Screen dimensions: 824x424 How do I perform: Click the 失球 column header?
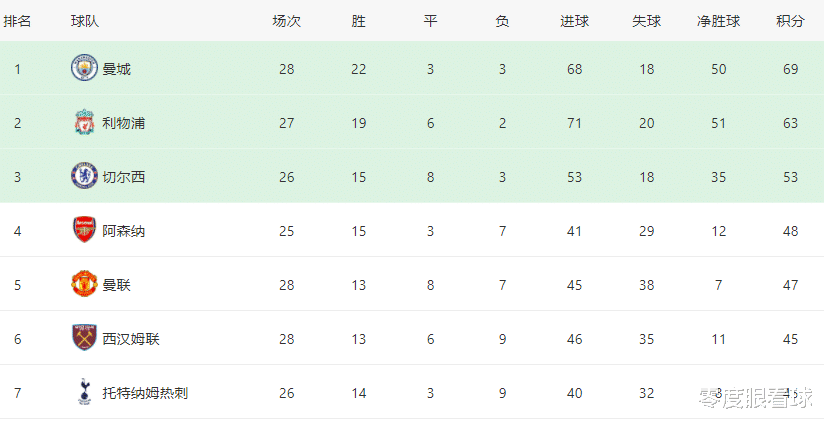pos(646,21)
